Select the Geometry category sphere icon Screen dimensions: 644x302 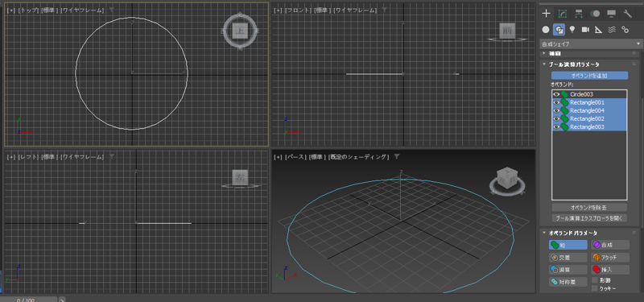coord(546,30)
